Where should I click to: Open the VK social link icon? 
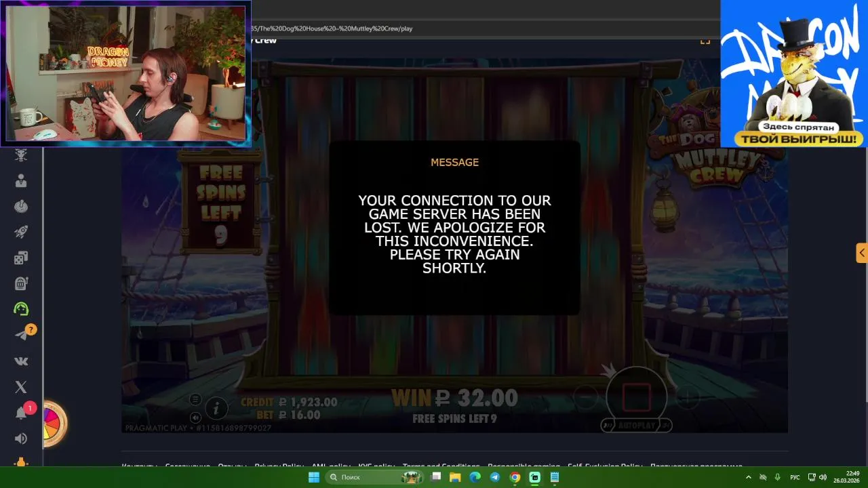21,361
